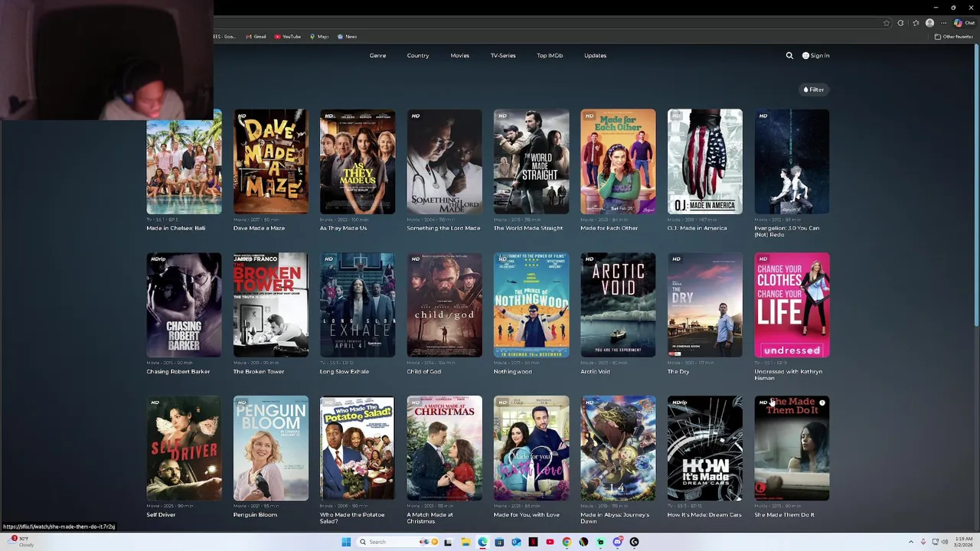Open the volume tray icon
980x551 pixels.
pyautogui.click(x=945, y=542)
